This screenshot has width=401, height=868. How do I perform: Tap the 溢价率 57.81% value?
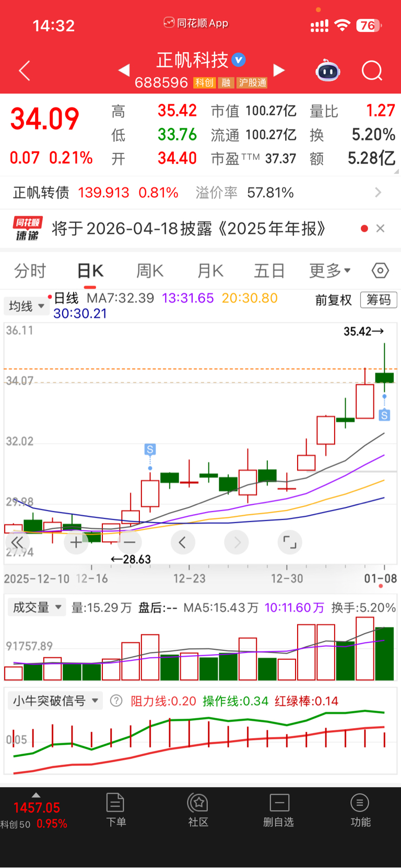coord(270,193)
